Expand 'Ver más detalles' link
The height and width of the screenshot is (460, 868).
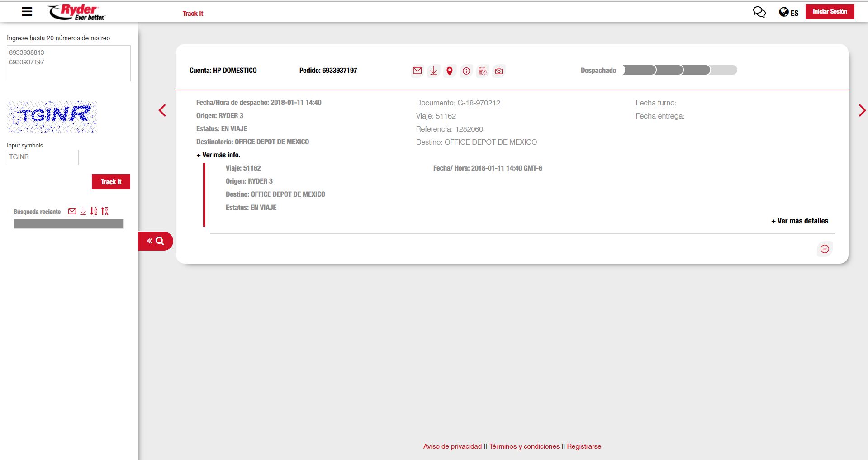point(799,221)
